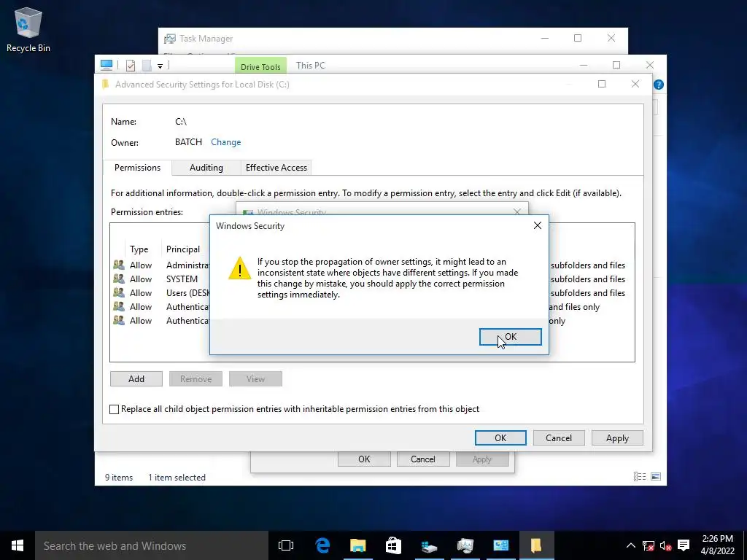Switch to Task Manager on the taskbar
The image size is (747, 560).
[x=465, y=545]
